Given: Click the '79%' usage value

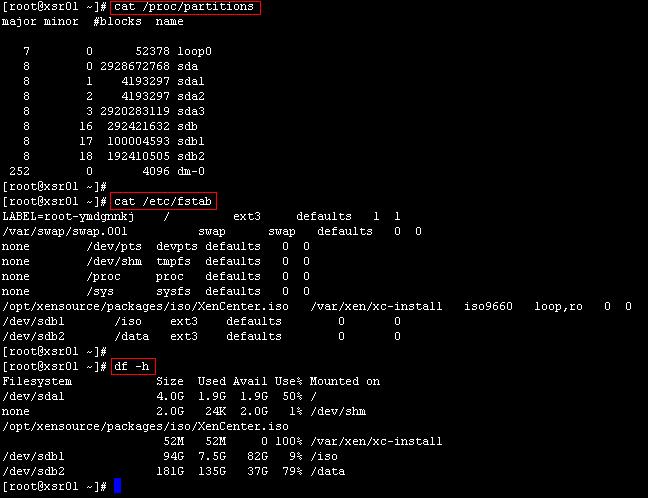Looking at the screenshot, I should (293, 471).
